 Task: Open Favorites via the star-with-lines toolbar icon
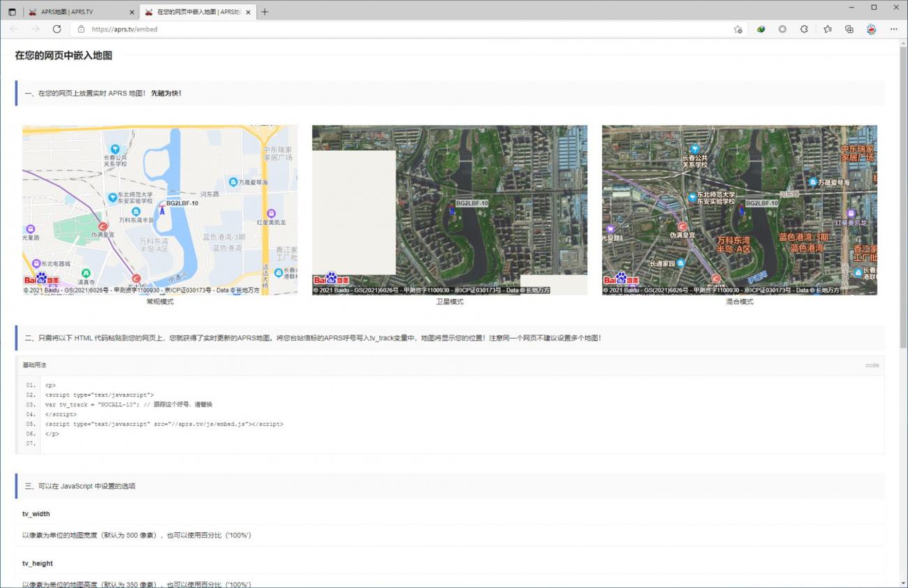[827, 29]
